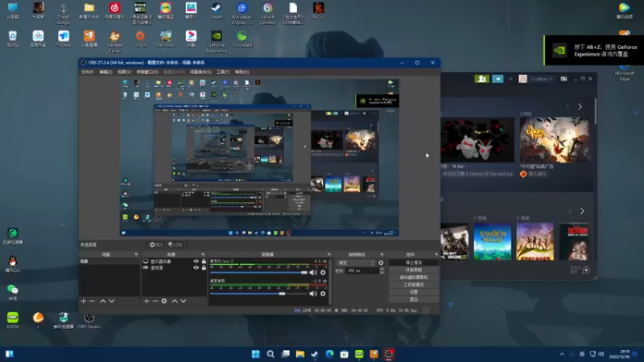Image resolution: width=644 pixels, height=362 pixels.
Task: Open Stardew Valley desktop shortcut
Action: pyautogui.click(x=114, y=42)
